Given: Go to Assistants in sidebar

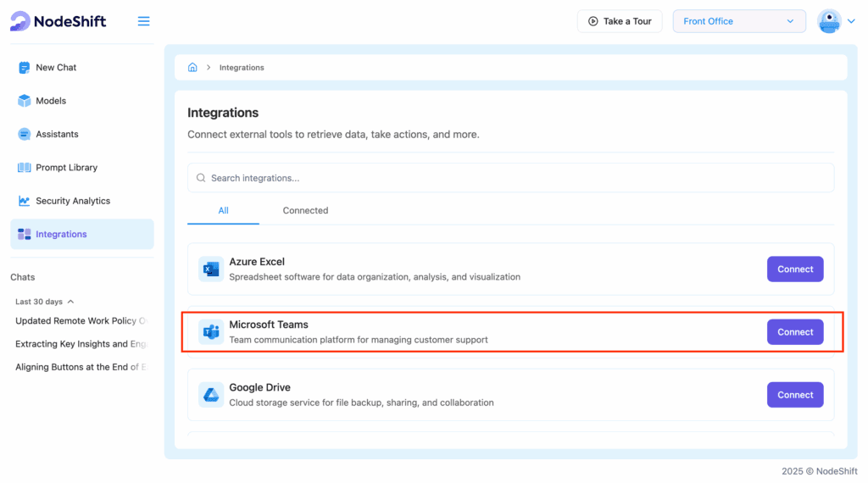Looking at the screenshot, I should click(57, 134).
